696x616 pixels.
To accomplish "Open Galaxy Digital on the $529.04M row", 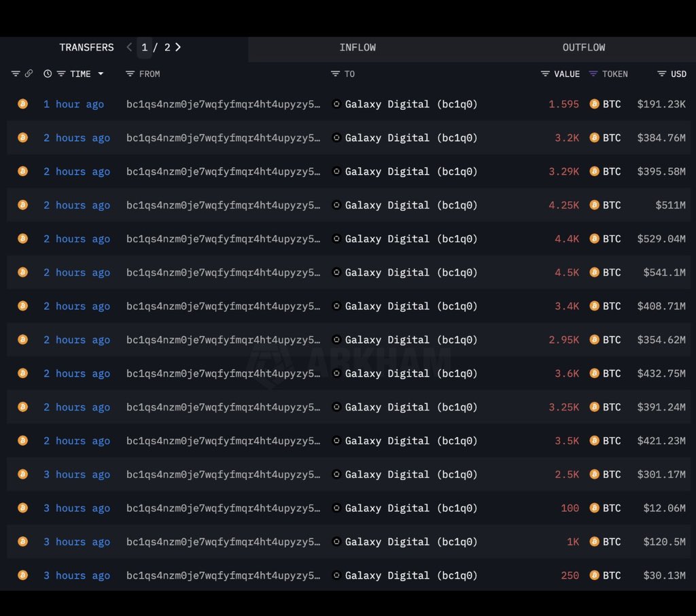I will pyautogui.click(x=411, y=239).
